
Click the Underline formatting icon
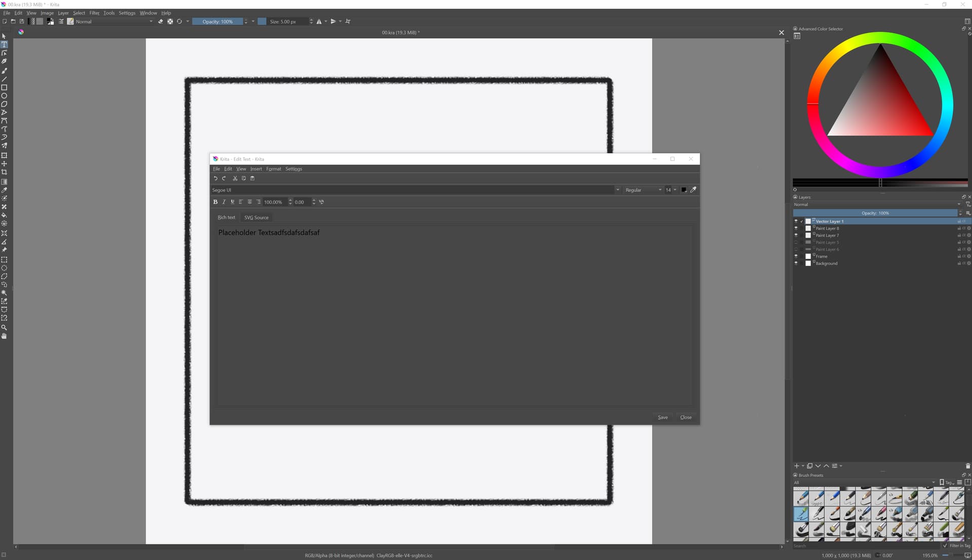[232, 202]
